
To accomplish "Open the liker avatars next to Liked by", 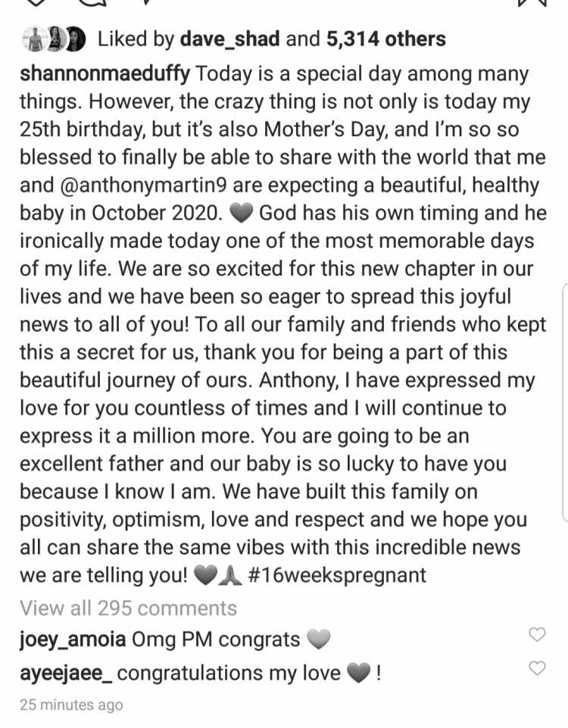I will point(54,39).
